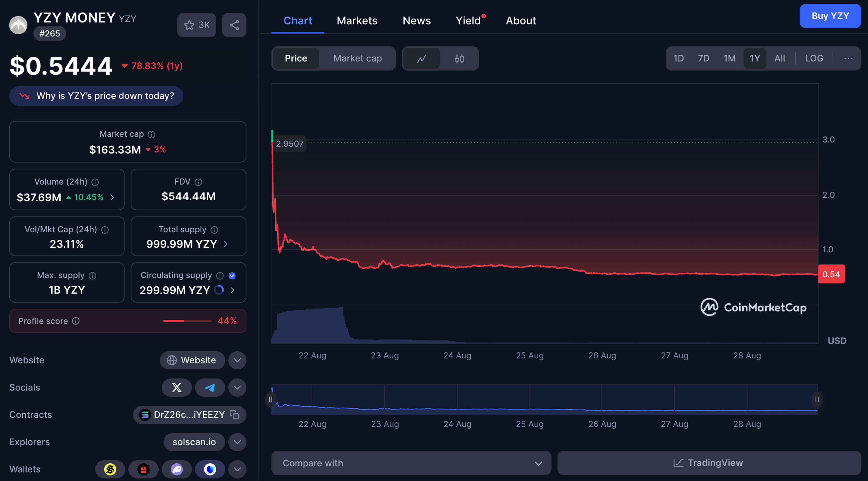The image size is (868, 481).
Task: Click the Buy YZY button
Action: [830, 16]
